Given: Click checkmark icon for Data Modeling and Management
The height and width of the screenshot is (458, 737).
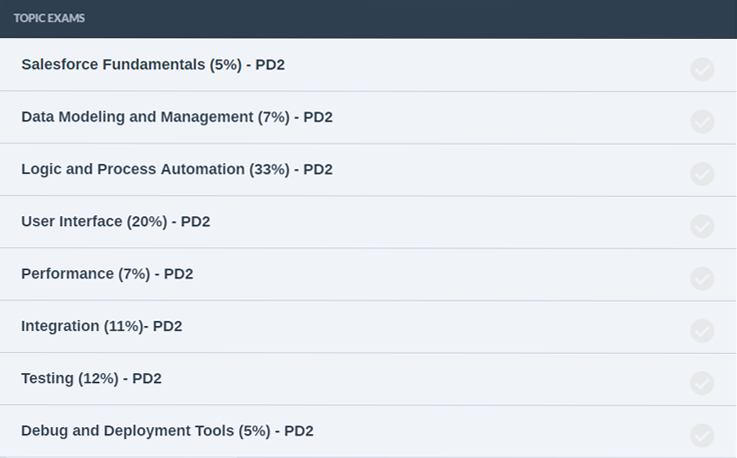Looking at the screenshot, I should point(702,122).
